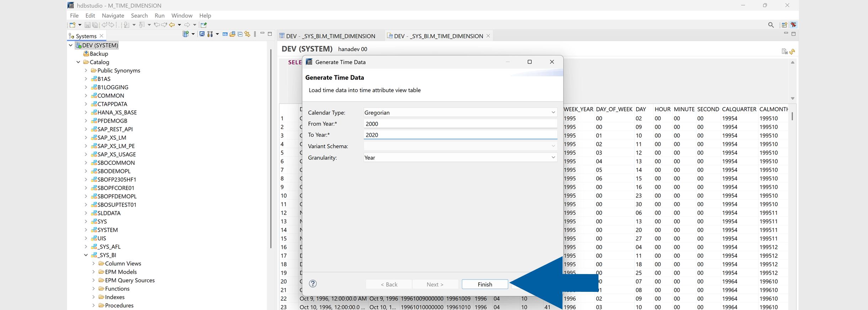Click the magnifier search icon top right

[771, 25]
